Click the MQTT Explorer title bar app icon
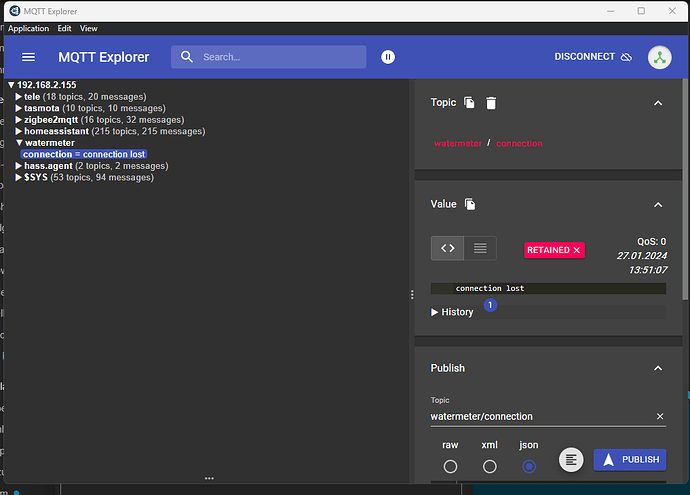690x495 pixels. pyautogui.click(x=15, y=11)
